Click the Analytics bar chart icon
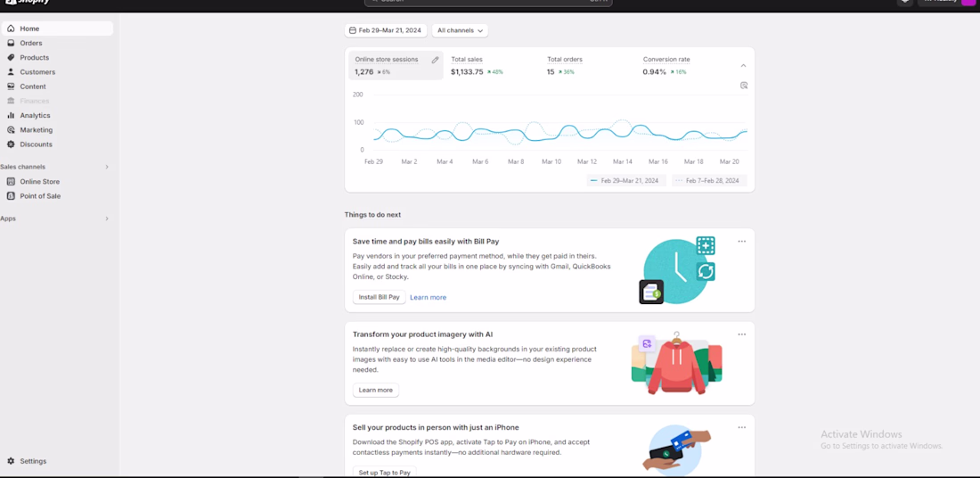This screenshot has width=980, height=478. tap(11, 115)
